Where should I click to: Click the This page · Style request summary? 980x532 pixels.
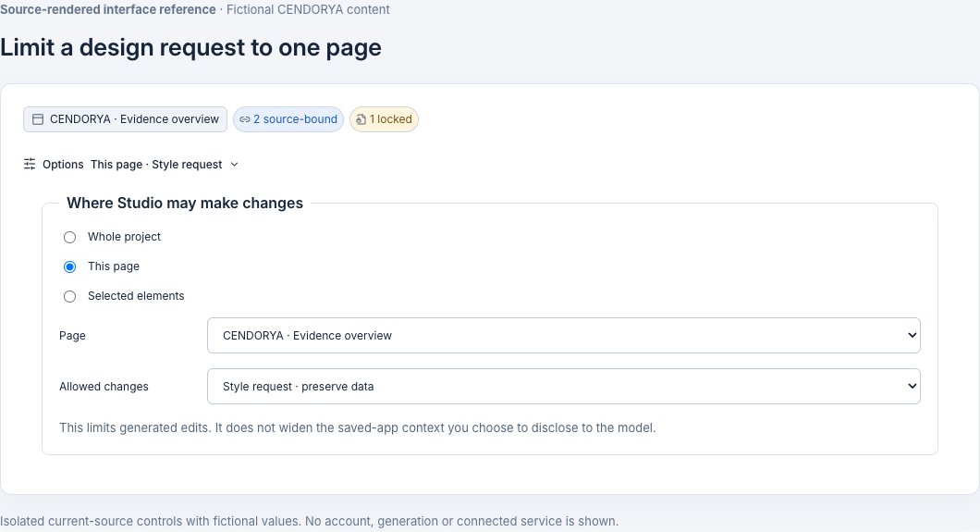[156, 165]
